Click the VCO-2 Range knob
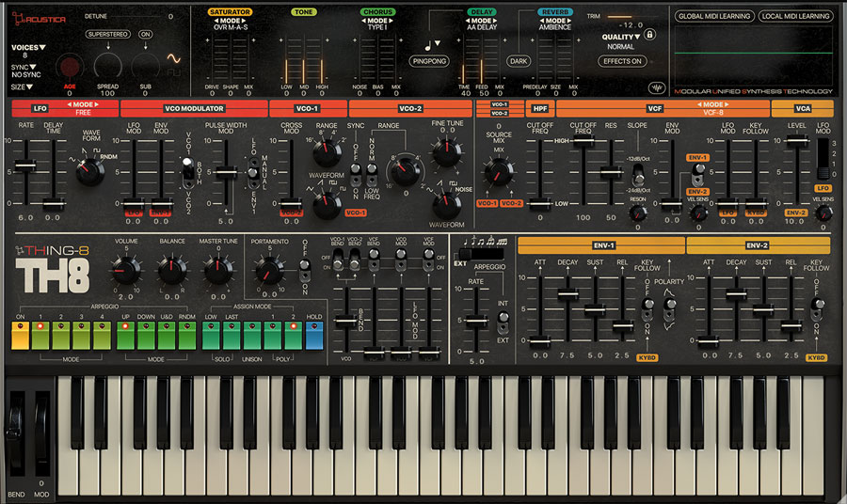The width and height of the screenshot is (847, 504). 405,171
